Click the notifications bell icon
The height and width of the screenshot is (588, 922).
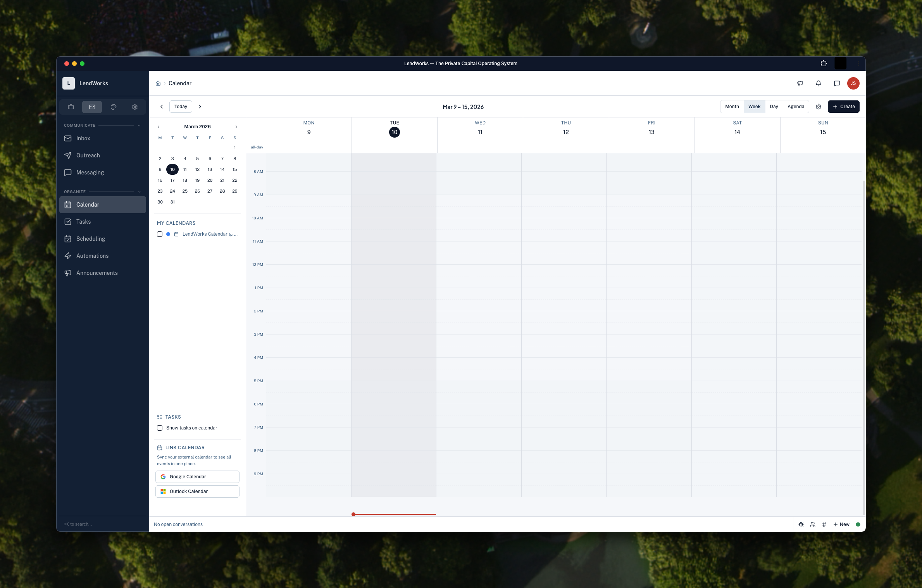[818, 83]
